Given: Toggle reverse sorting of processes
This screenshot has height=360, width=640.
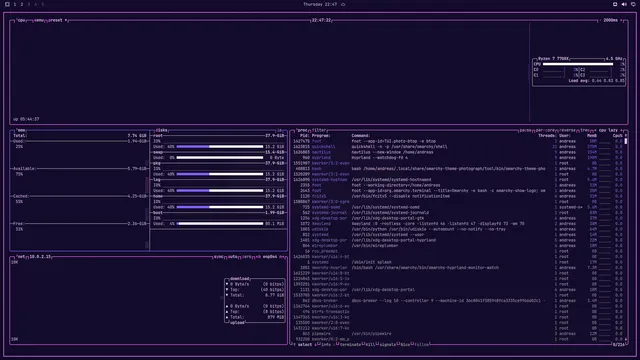Looking at the screenshot, I should [x=567, y=130].
